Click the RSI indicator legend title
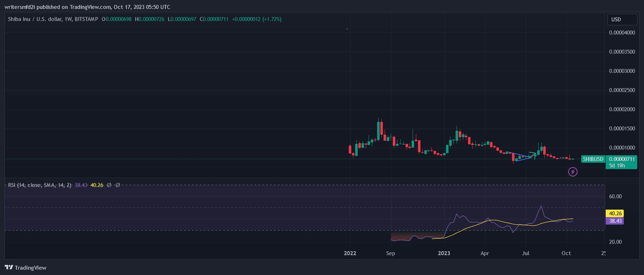Screen dimensions: 644x275 tap(39, 185)
